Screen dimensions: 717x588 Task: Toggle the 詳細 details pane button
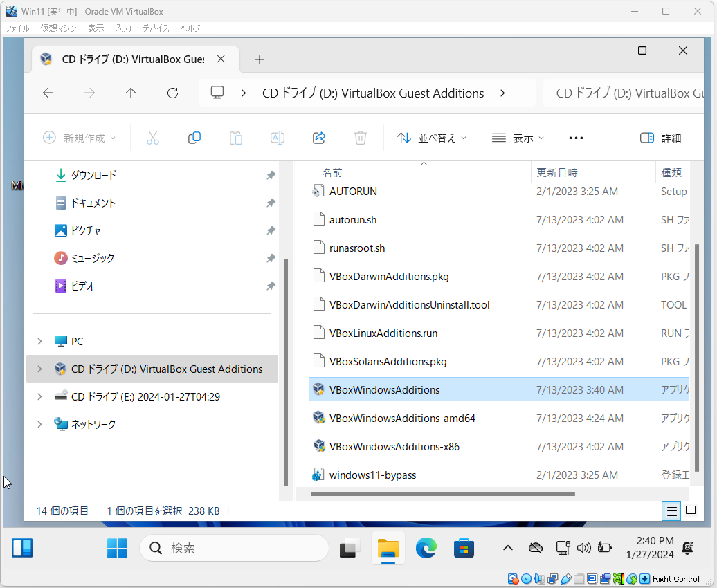(x=661, y=138)
